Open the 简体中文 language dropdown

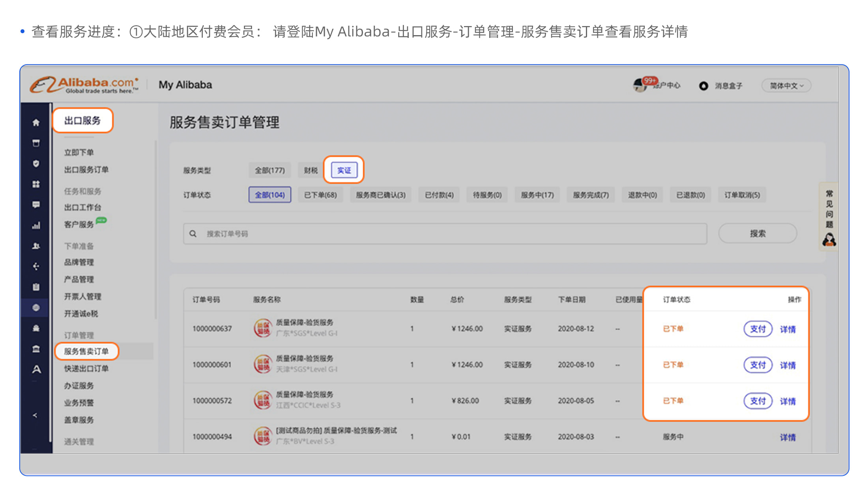click(786, 86)
